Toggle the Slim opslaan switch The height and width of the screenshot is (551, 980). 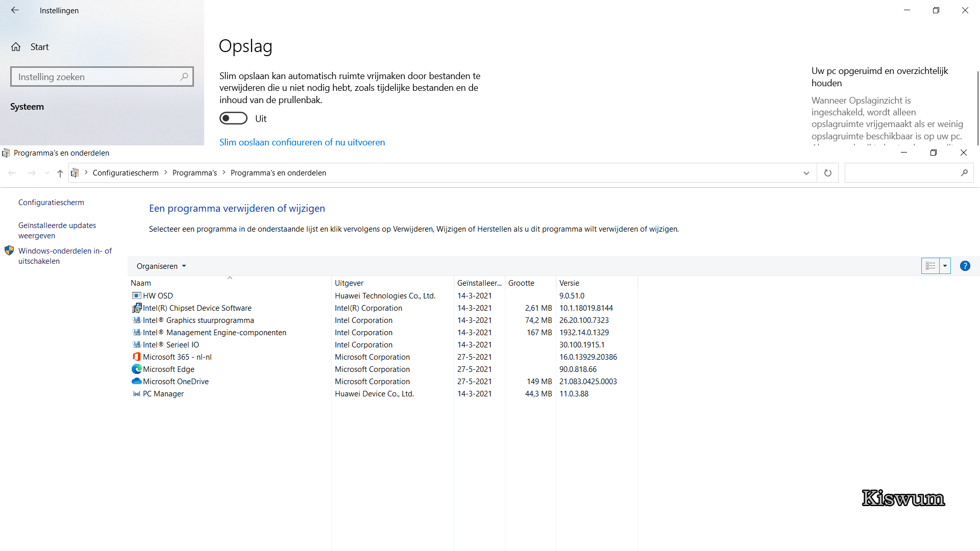[233, 118]
